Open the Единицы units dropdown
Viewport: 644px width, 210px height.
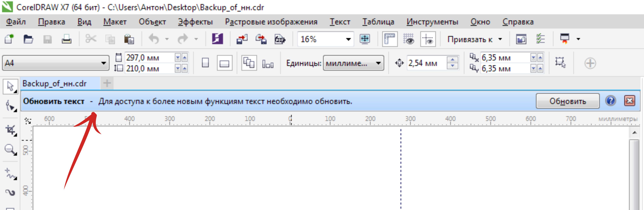tap(353, 63)
